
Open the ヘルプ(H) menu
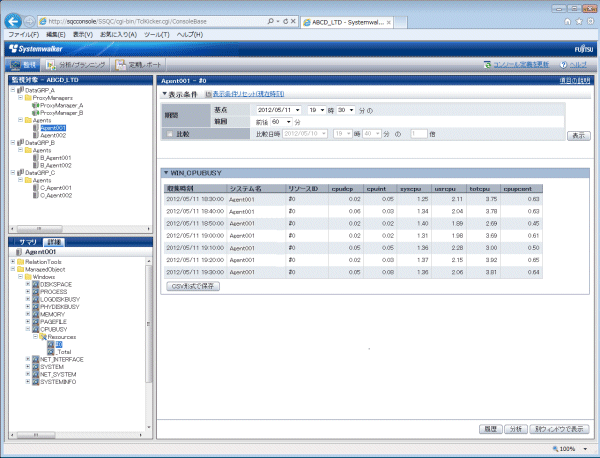click(x=190, y=35)
